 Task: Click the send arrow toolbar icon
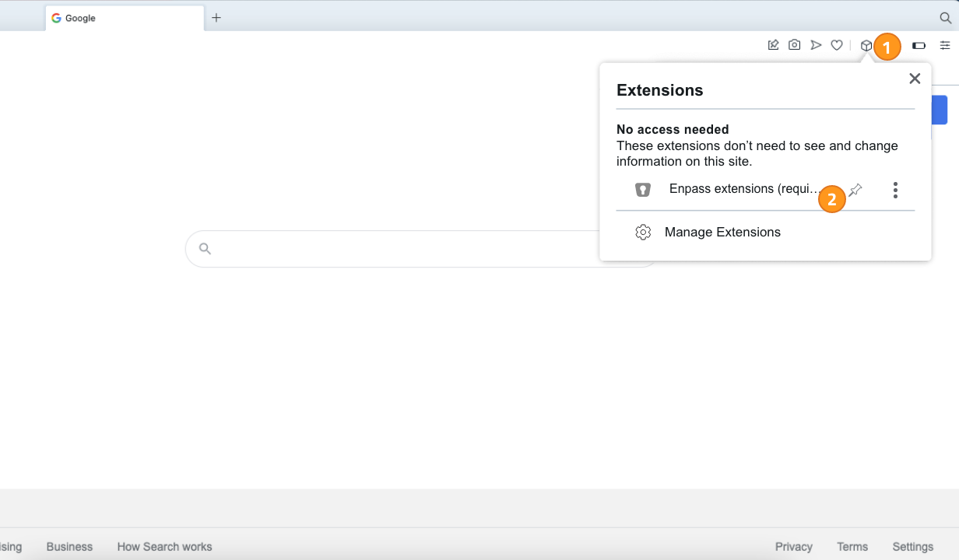coord(816,45)
